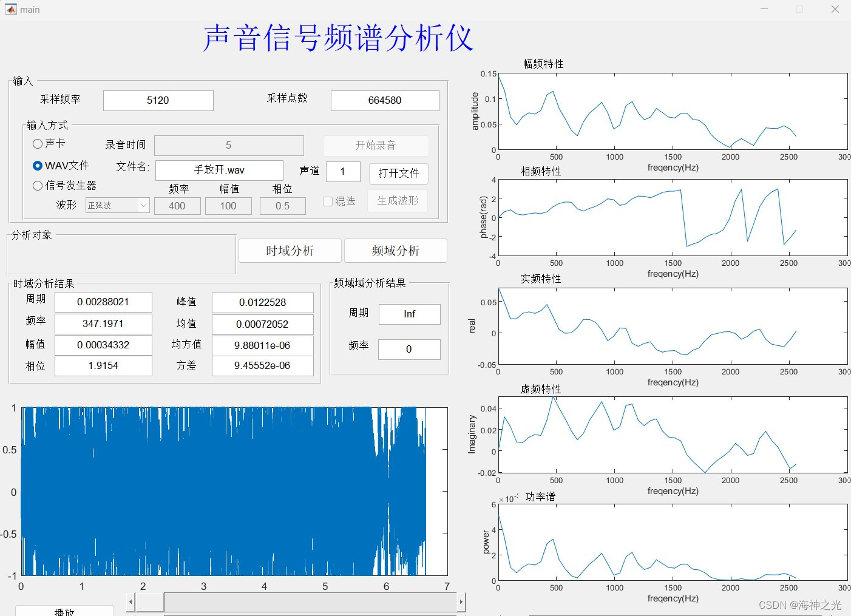Click the time-domain waveform plot

click(x=234, y=491)
